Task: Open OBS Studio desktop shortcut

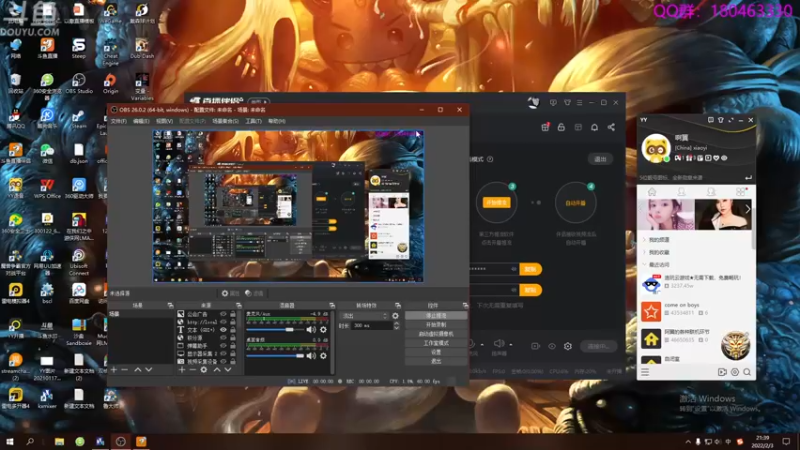Action: coord(79,84)
